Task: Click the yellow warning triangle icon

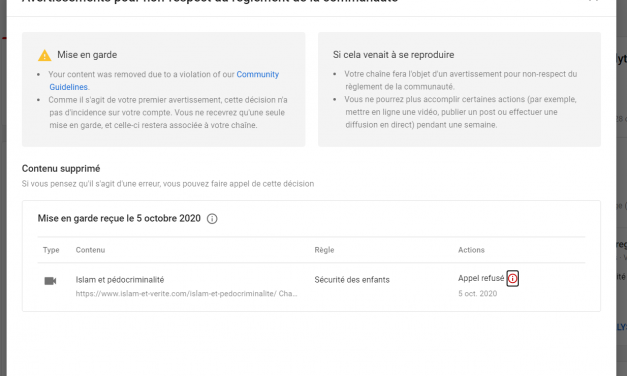Action: tap(44, 55)
